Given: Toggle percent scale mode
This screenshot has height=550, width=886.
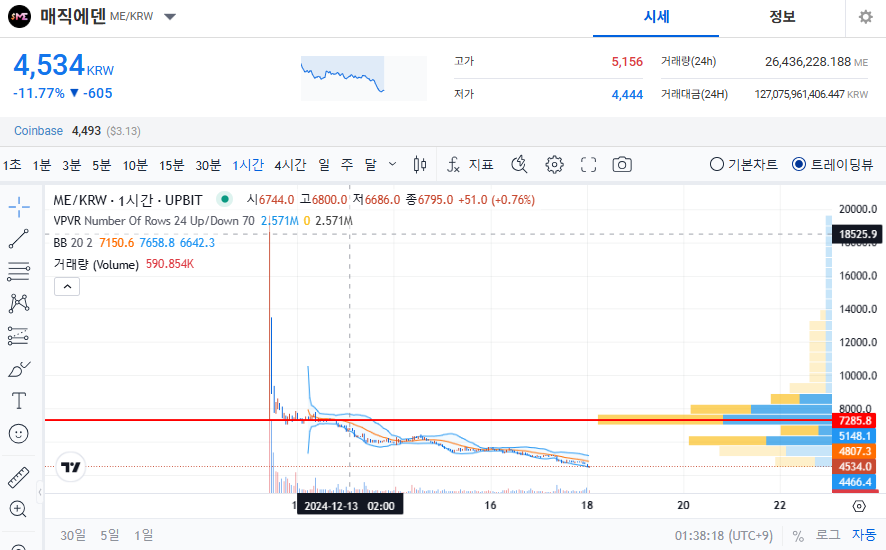Looking at the screenshot, I should coord(798,535).
